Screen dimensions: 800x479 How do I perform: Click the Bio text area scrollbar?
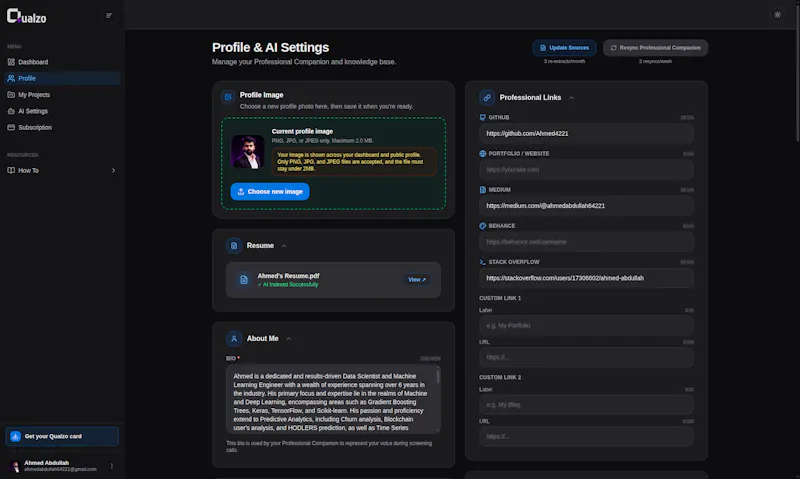438,376
